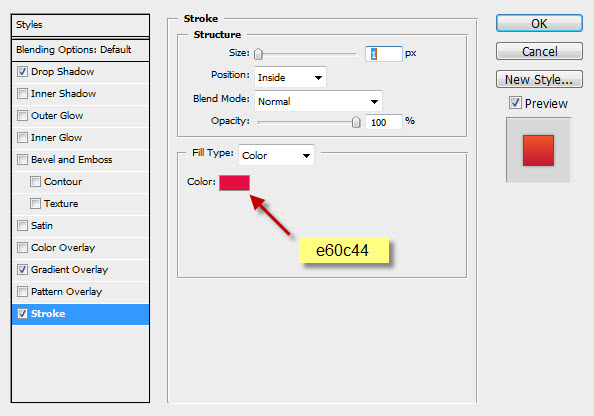Open the Color Overlay settings label
This screenshot has width=594, height=416.
click(x=63, y=248)
